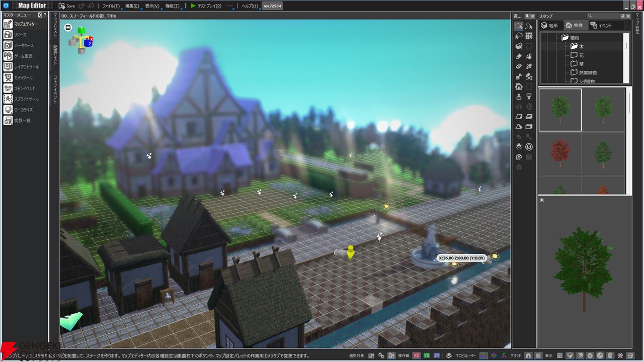Toggle the YX operation axis
The width and height of the screenshot is (644, 362).
(427, 355)
